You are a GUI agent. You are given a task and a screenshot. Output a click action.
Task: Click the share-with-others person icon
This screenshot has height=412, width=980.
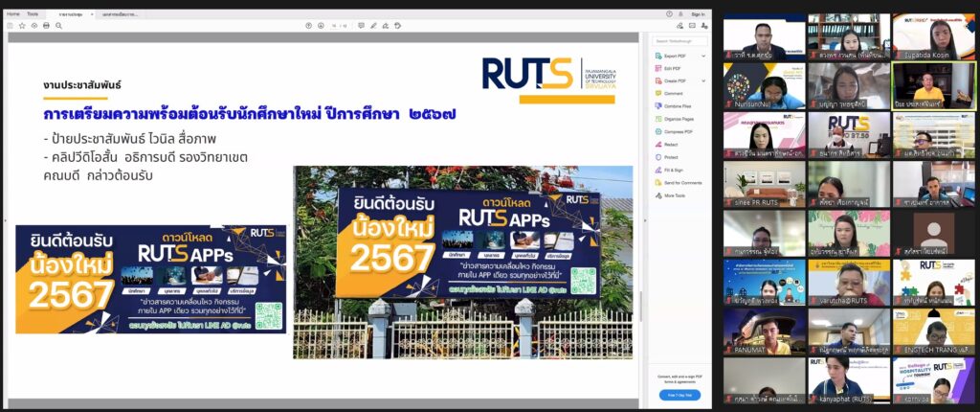pyautogui.click(x=704, y=26)
